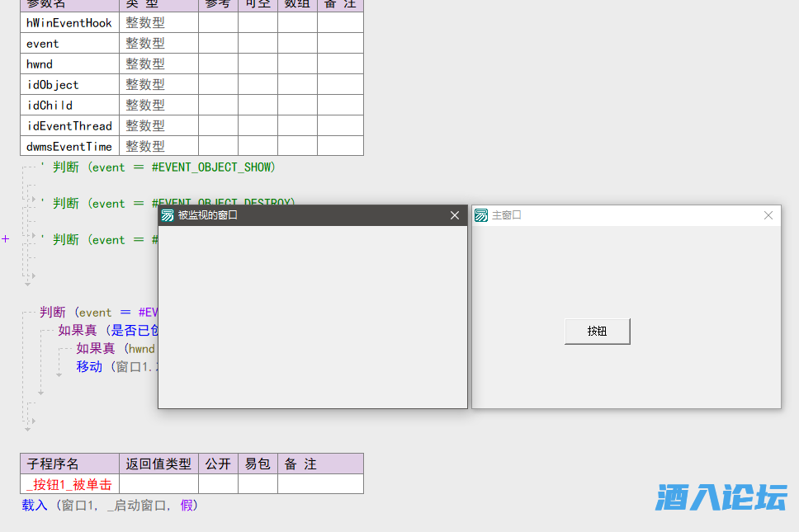Click the 移动 (窗口1 code line

(x=116, y=366)
